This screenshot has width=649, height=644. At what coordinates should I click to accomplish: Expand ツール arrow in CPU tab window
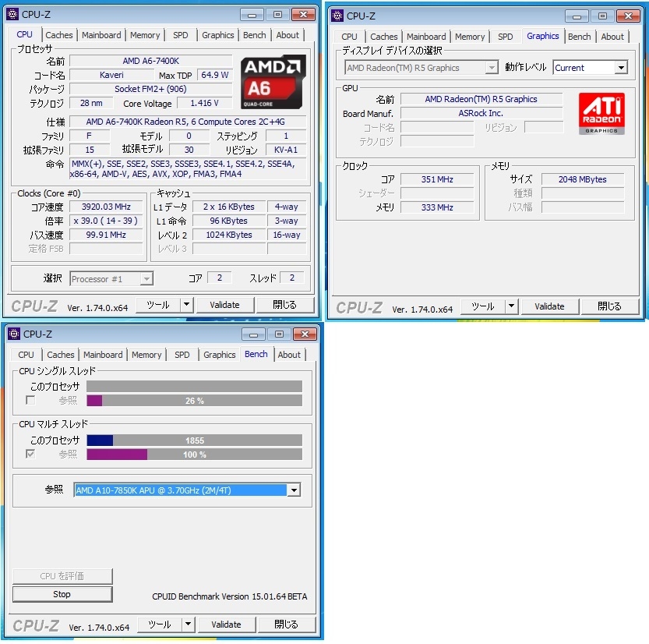click(187, 305)
